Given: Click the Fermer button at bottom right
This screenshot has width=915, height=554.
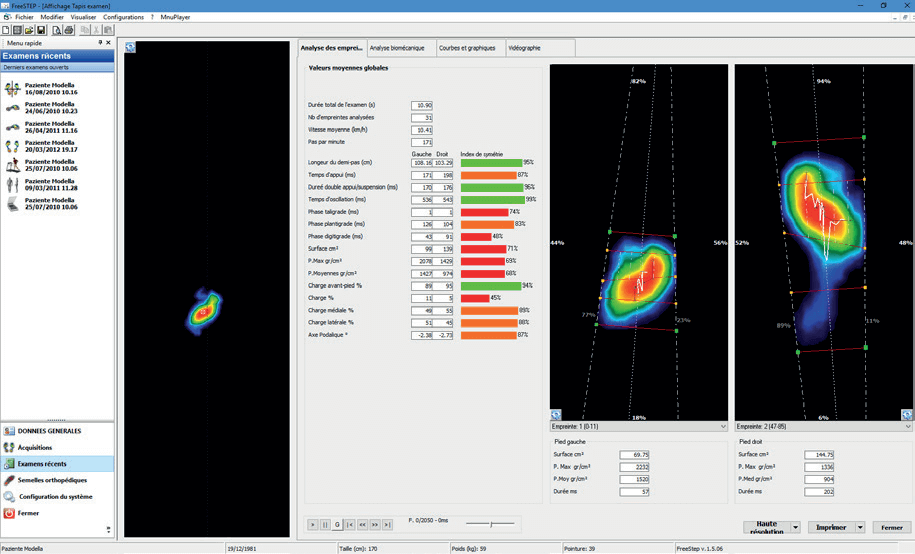Looking at the screenshot, I should pyautogui.click(x=891, y=527).
